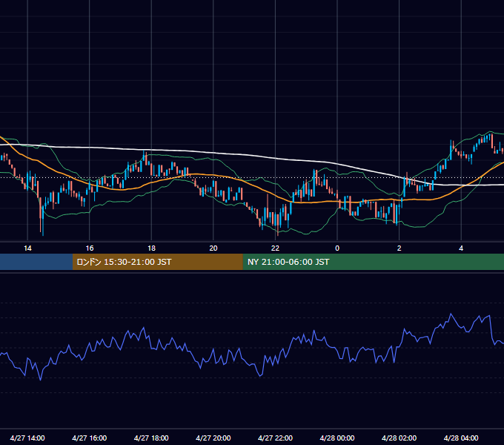The width and height of the screenshot is (504, 445).
Task: Click the 4/27 14:00 label on lower axis
Action: [x=27, y=438]
